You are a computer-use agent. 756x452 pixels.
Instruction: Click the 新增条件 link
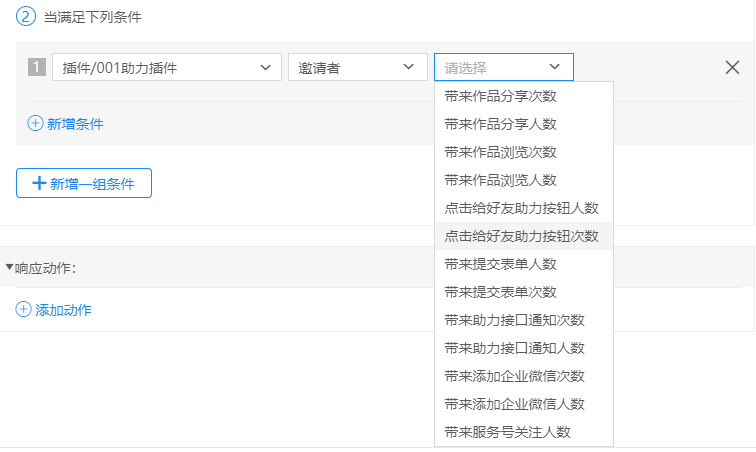pos(75,124)
